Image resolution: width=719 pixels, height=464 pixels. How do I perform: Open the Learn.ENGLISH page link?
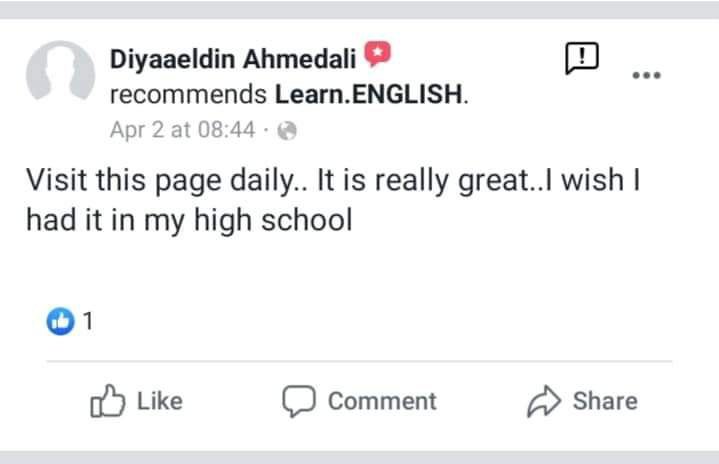369,94
